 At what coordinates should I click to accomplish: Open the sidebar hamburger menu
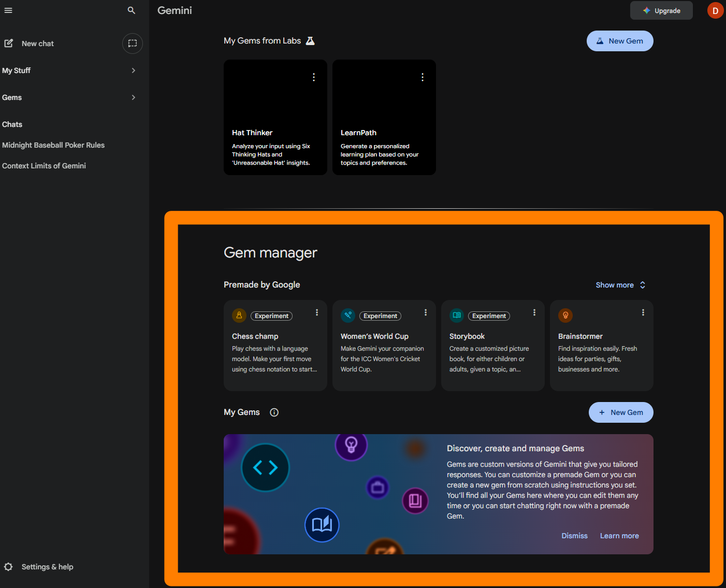tap(8, 10)
